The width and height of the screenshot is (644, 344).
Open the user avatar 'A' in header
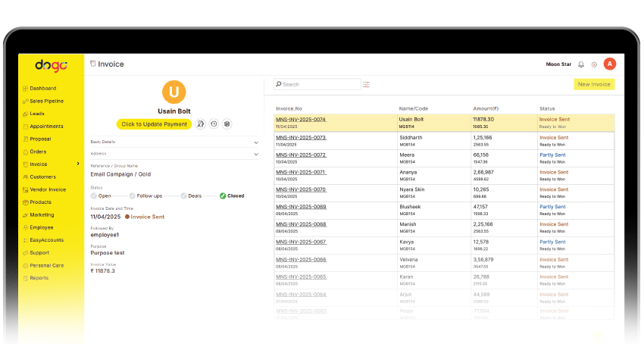(x=610, y=64)
